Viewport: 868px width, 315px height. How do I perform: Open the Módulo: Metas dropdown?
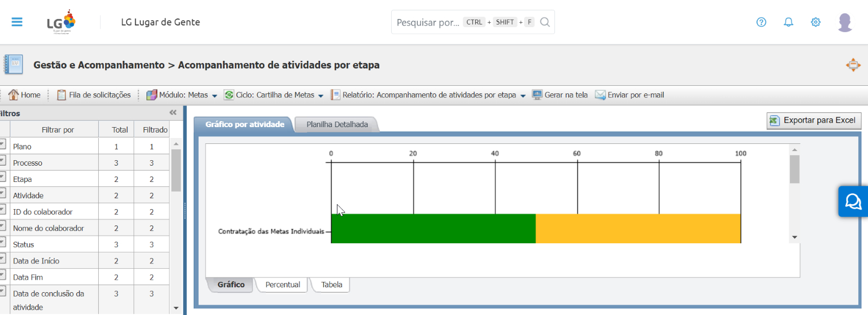click(x=182, y=94)
